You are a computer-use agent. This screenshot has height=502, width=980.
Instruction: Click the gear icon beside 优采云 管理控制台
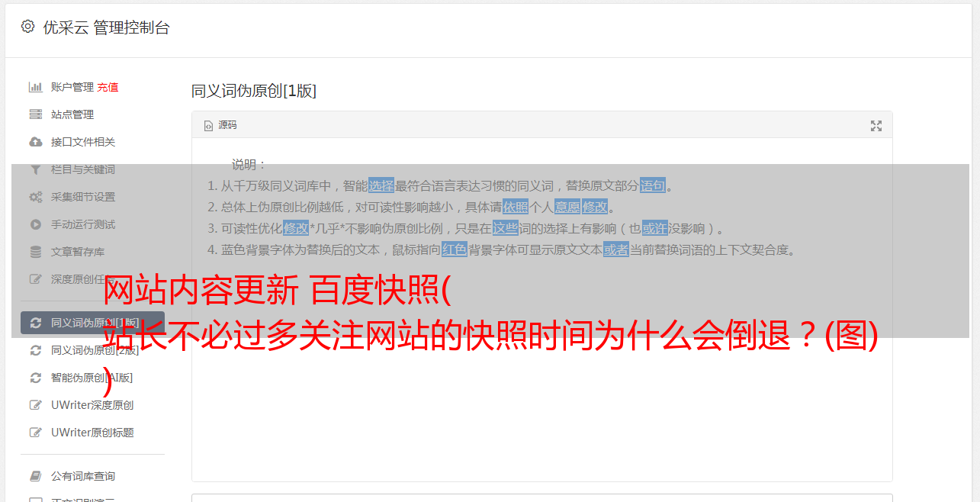coord(28,27)
